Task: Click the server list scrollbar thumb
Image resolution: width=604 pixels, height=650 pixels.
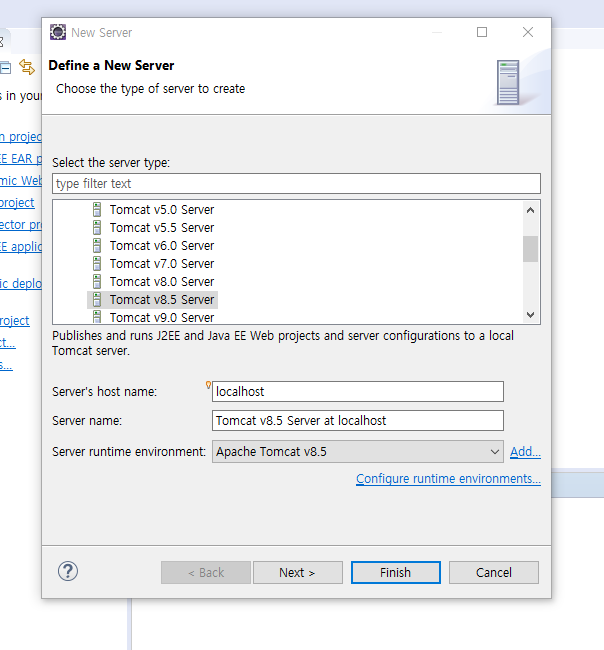Action: coord(530,249)
